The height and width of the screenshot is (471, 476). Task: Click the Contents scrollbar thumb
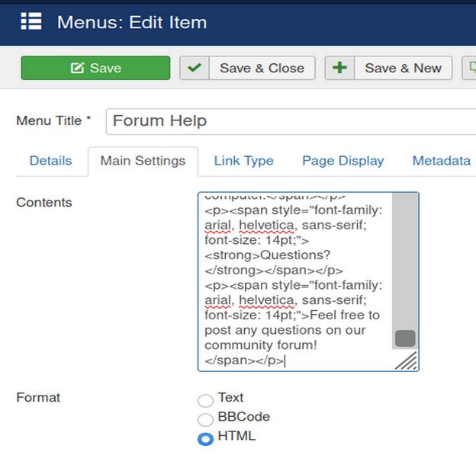click(405, 338)
